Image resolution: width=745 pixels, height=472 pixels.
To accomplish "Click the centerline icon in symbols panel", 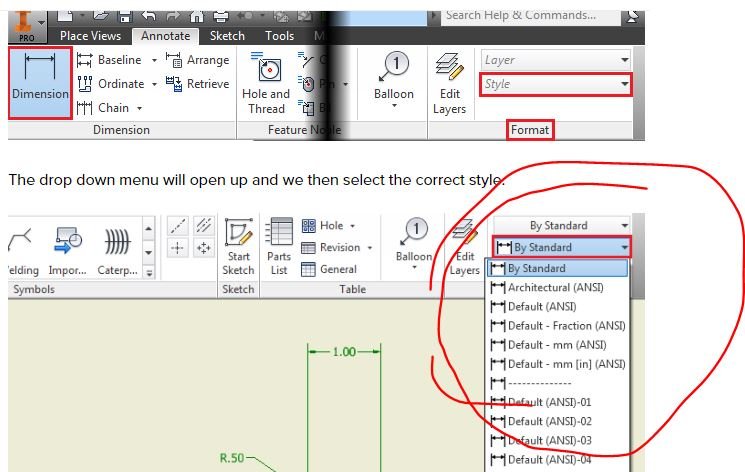I will (177, 225).
